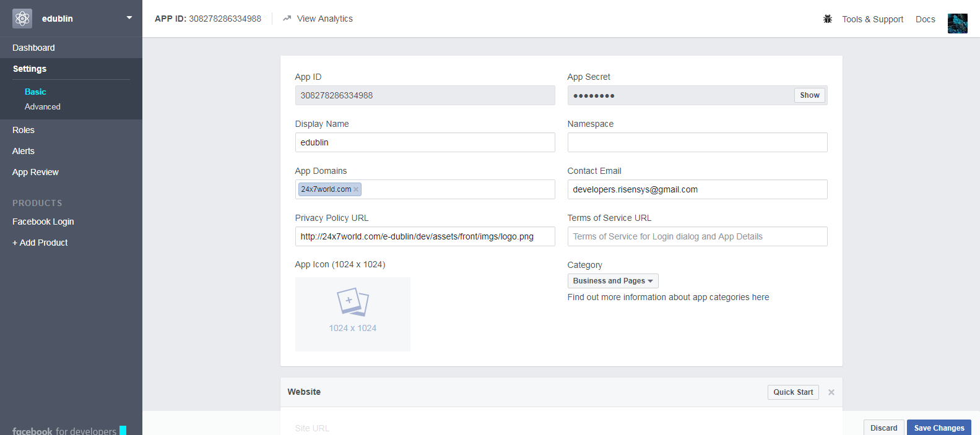Open Settings in the sidebar
This screenshot has height=435, width=980.
[x=30, y=69]
